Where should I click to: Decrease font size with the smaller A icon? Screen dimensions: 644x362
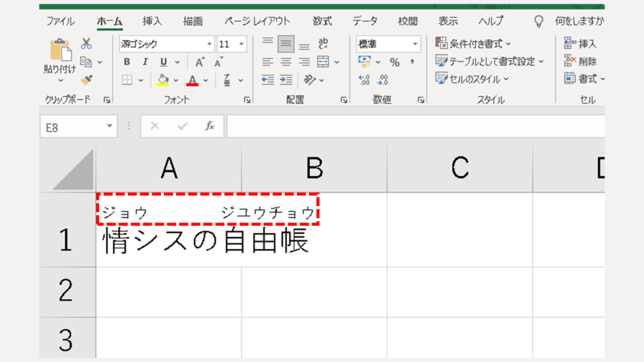(x=219, y=62)
